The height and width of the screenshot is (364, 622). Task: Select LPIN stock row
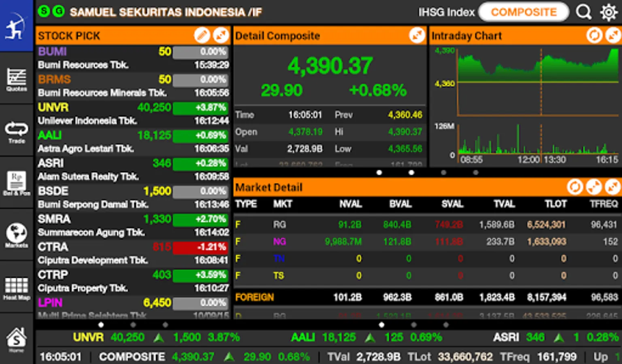(133, 308)
